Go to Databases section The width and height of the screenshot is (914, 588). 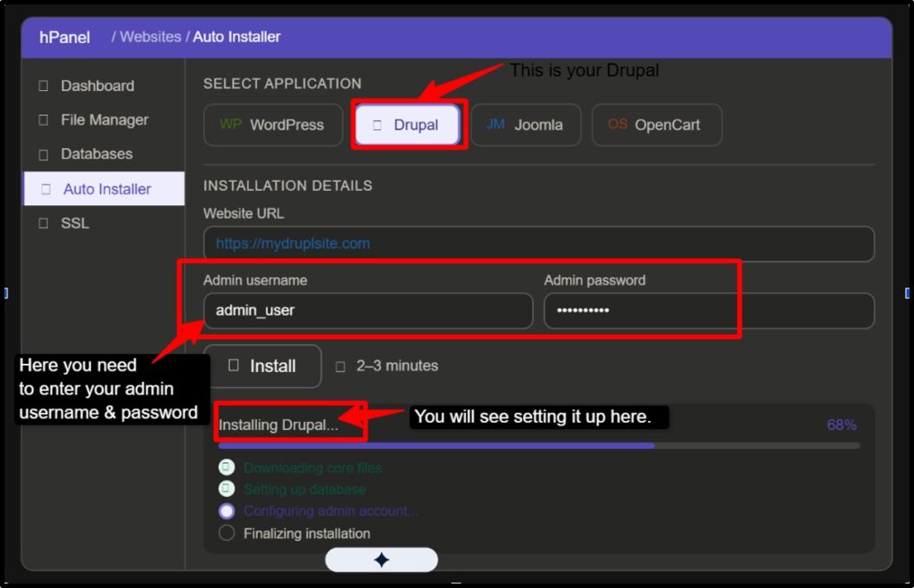[x=96, y=153]
